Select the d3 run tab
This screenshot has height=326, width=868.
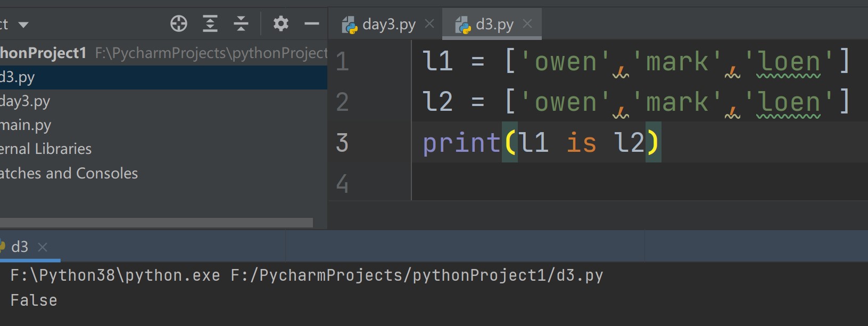tap(19, 247)
